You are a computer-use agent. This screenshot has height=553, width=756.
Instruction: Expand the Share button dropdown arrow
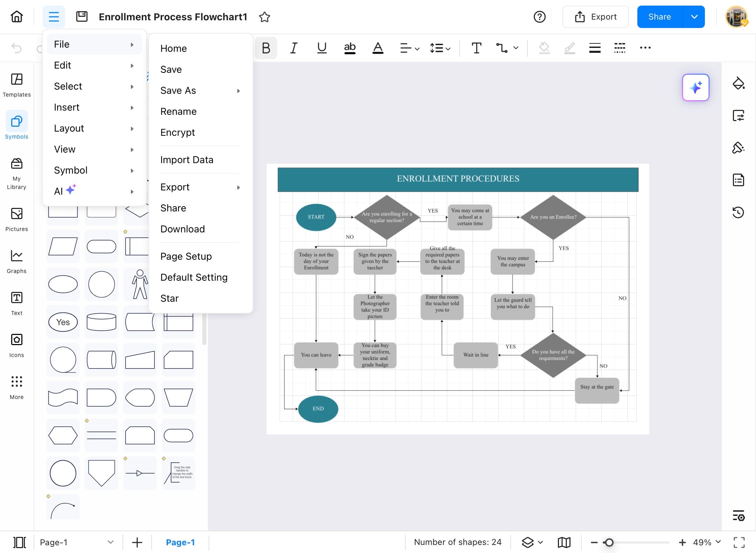pos(694,17)
